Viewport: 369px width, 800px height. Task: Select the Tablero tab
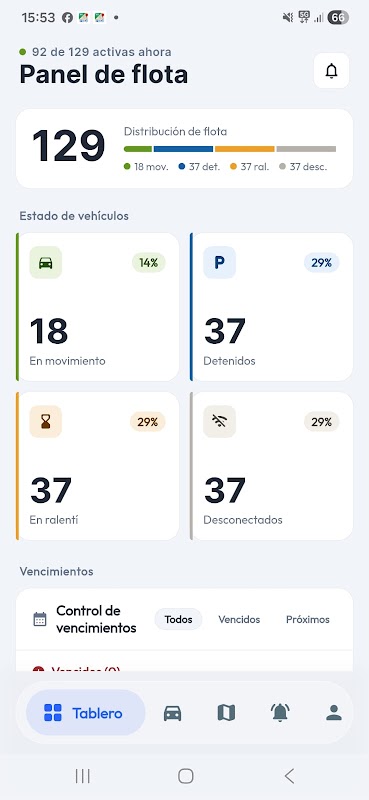point(86,713)
